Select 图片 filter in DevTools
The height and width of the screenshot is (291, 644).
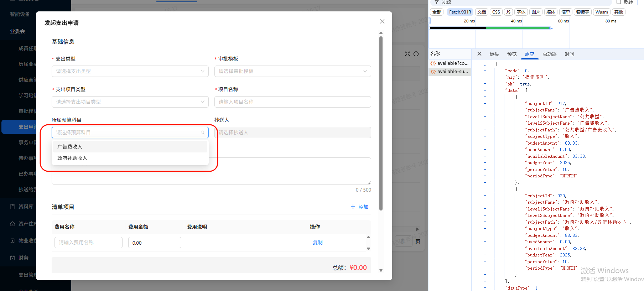pos(536,12)
